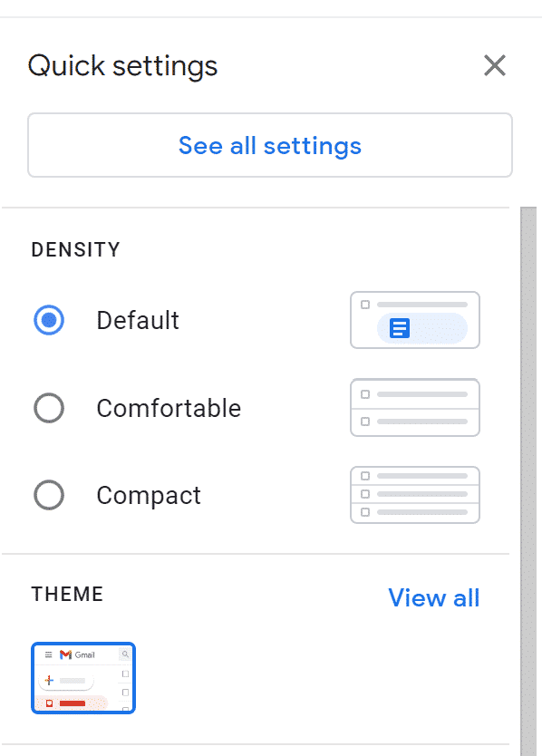
Task: Click the red inbox icon in theme thumbnail
Action: [49, 703]
